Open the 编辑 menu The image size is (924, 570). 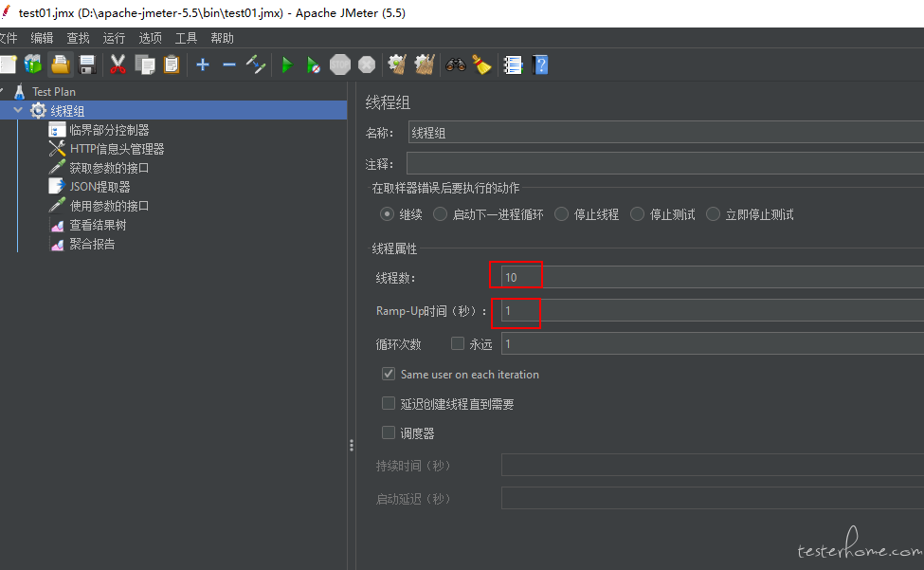pos(42,38)
